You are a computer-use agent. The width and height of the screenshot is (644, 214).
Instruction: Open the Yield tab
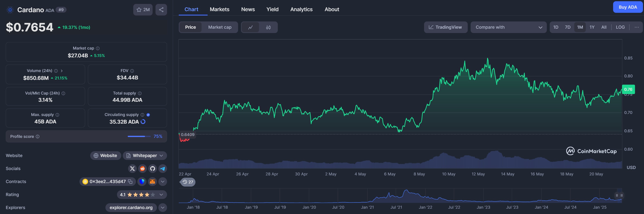(x=272, y=9)
